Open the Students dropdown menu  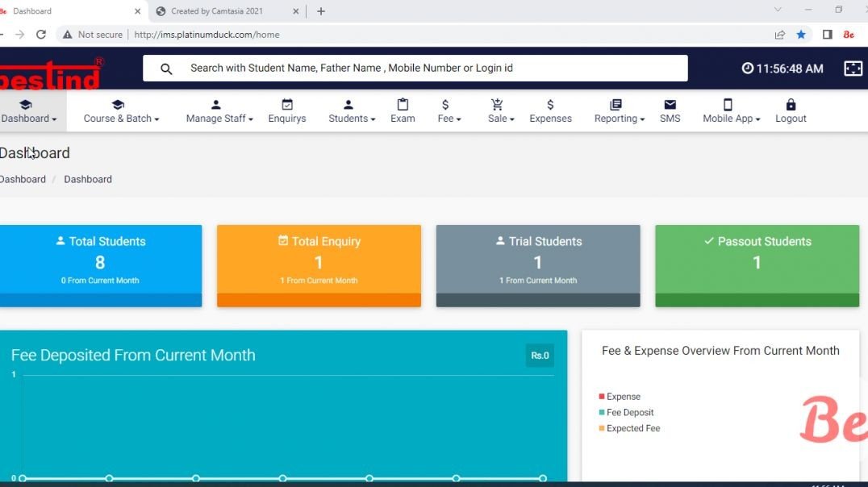tap(351, 113)
